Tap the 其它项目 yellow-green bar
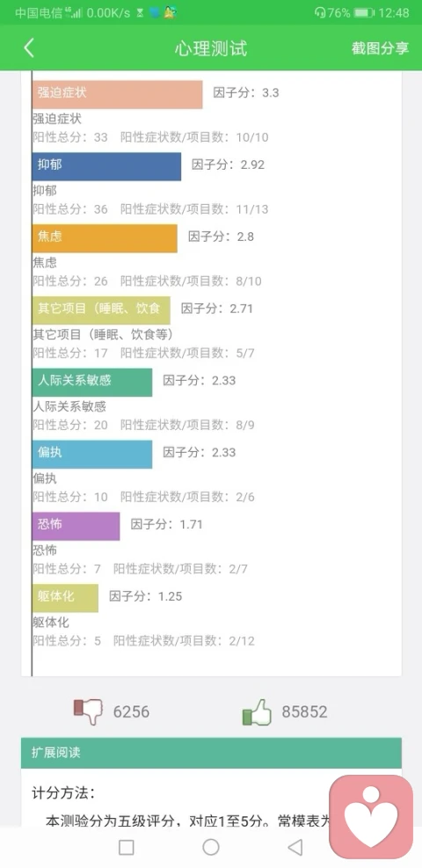This screenshot has width=422, height=868. coord(101,310)
